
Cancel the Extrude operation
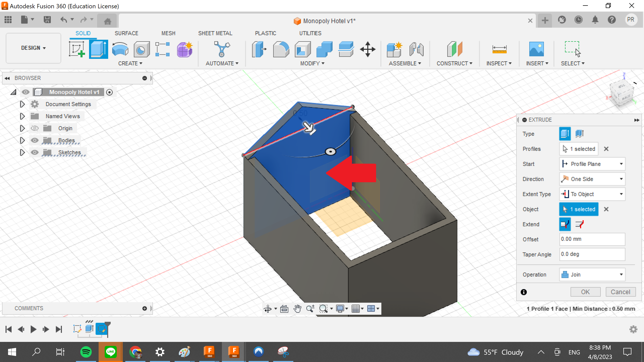[620, 292]
